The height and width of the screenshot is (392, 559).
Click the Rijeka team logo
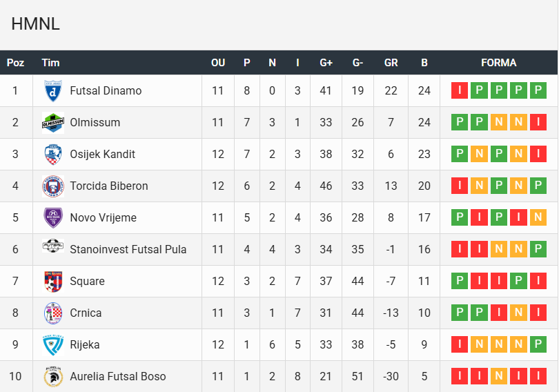(53, 344)
